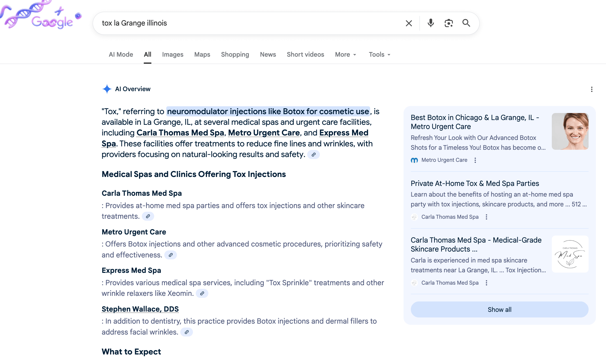Click Metro Urgent Care link in intro
The image size is (606, 364).
(x=264, y=133)
